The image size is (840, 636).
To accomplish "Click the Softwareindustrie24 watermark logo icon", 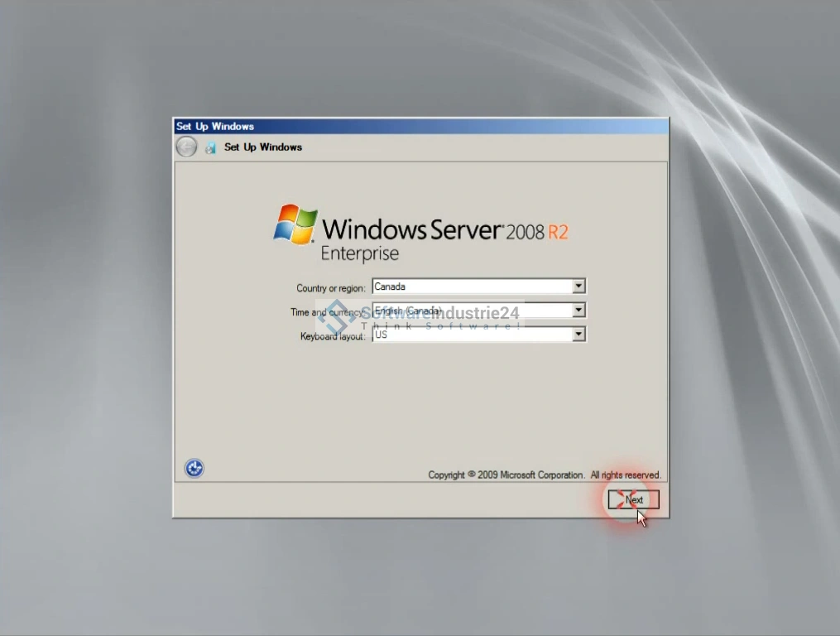I will [336, 316].
